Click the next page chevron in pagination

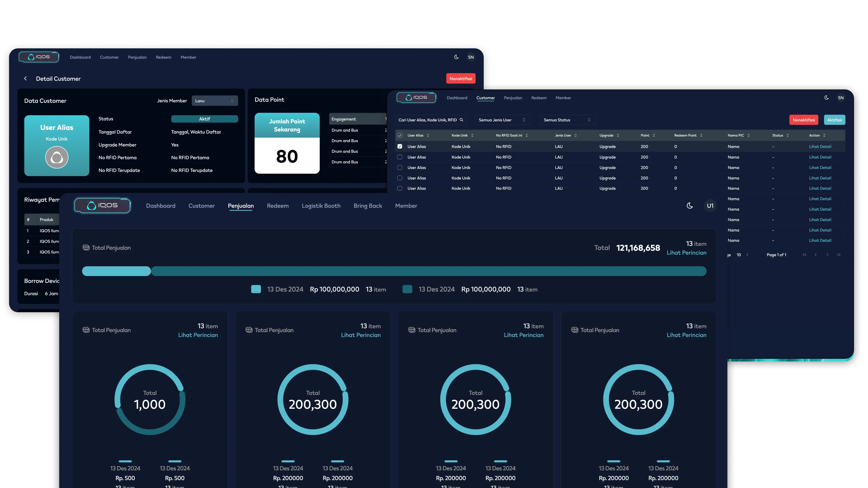pyautogui.click(x=827, y=255)
